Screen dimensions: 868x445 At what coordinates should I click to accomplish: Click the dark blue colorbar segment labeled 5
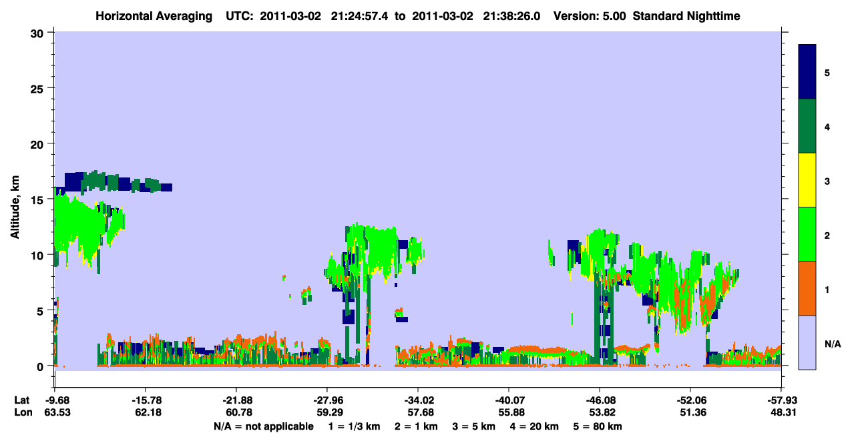[807, 72]
